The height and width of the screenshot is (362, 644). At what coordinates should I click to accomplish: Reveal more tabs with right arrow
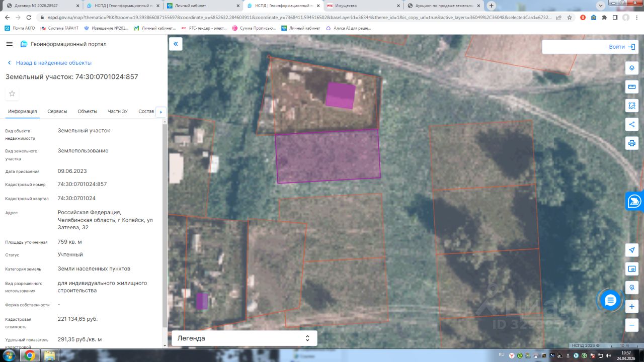[161, 112]
